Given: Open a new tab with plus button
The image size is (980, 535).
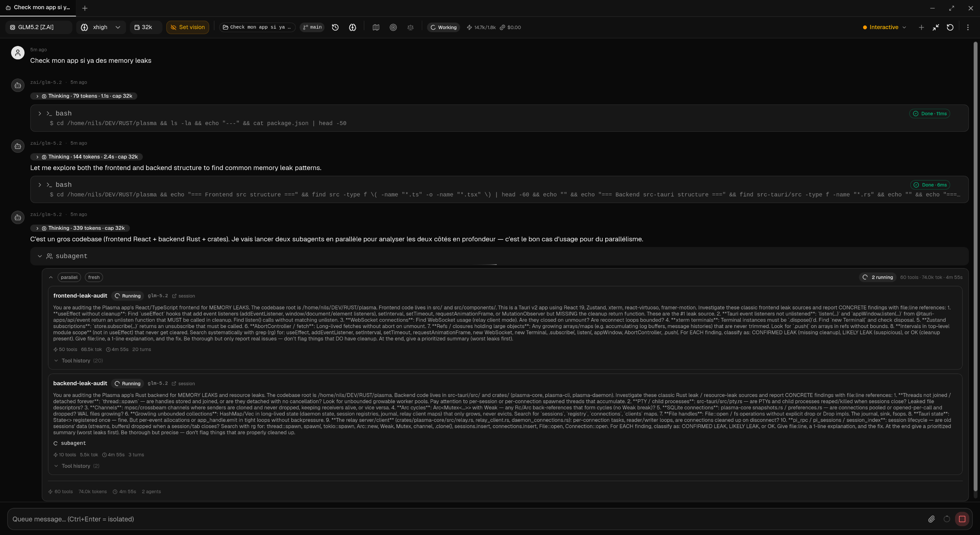Looking at the screenshot, I should (x=85, y=8).
